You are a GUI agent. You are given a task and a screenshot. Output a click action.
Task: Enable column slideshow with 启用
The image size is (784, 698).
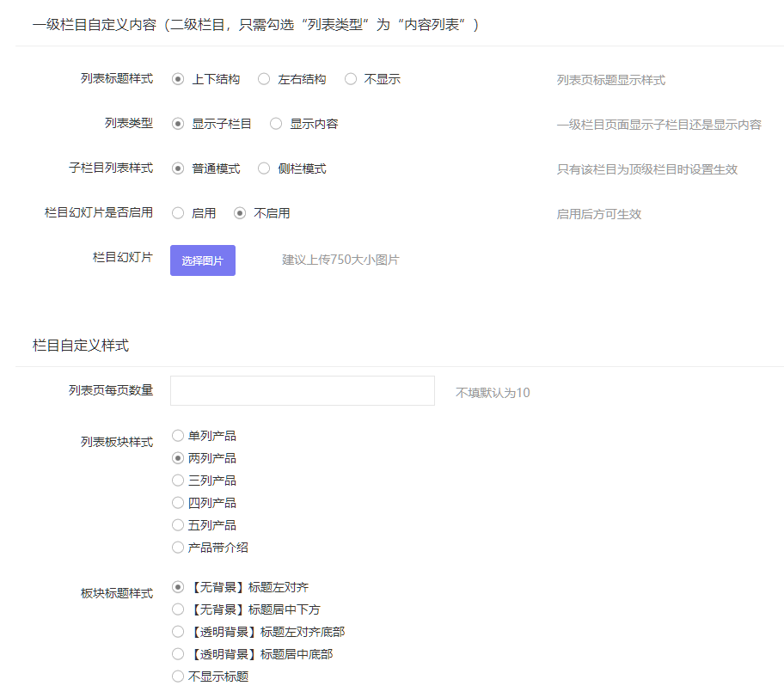[x=178, y=213]
